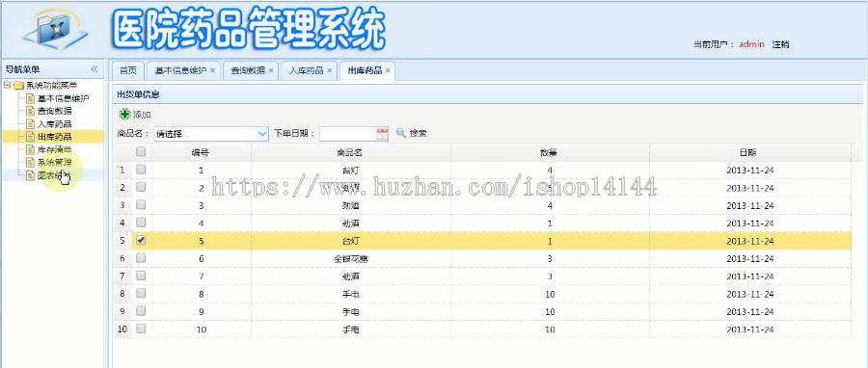
Task: Check the checkbox for row 7
Action: click(x=141, y=276)
